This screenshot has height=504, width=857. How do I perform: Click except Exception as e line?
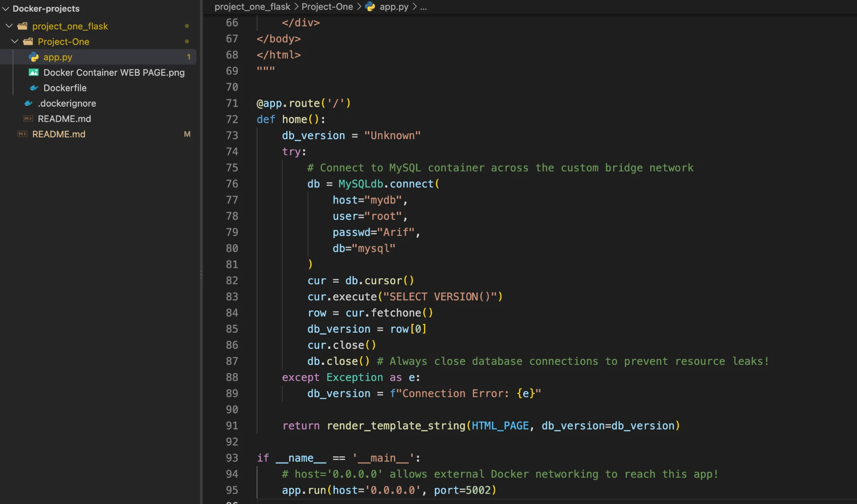click(x=351, y=377)
